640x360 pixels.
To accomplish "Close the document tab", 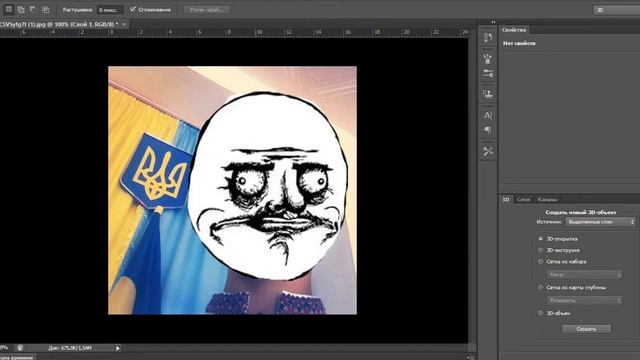I will pyautogui.click(x=124, y=24).
